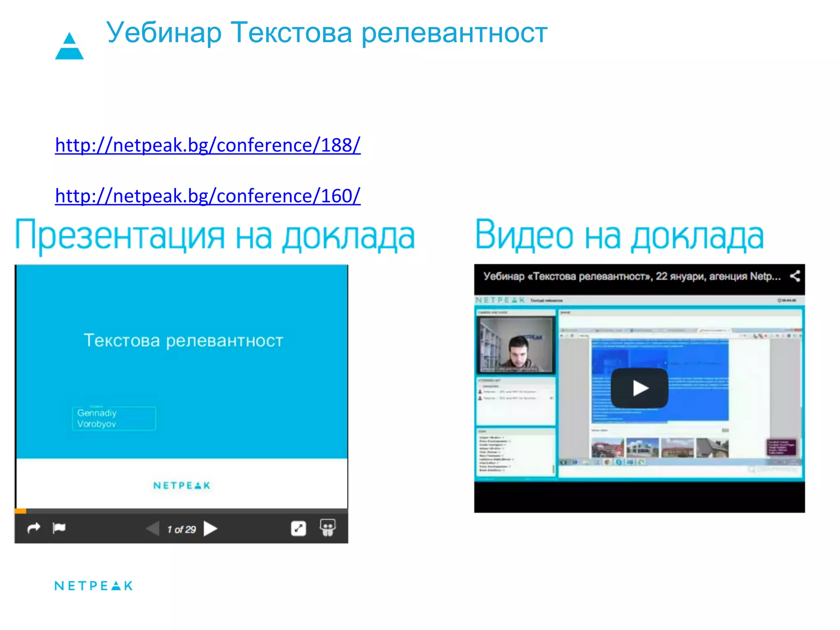
Task: Click the '1 of 29' slide counter
Action: tap(181, 530)
